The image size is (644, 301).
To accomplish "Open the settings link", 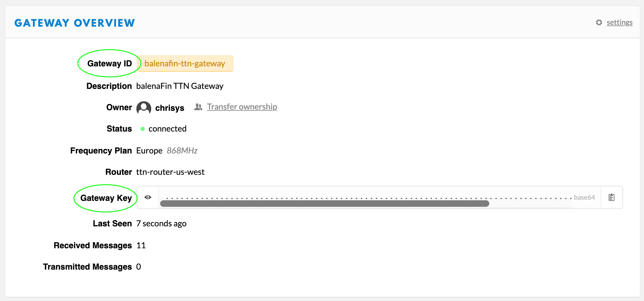I will [x=619, y=23].
